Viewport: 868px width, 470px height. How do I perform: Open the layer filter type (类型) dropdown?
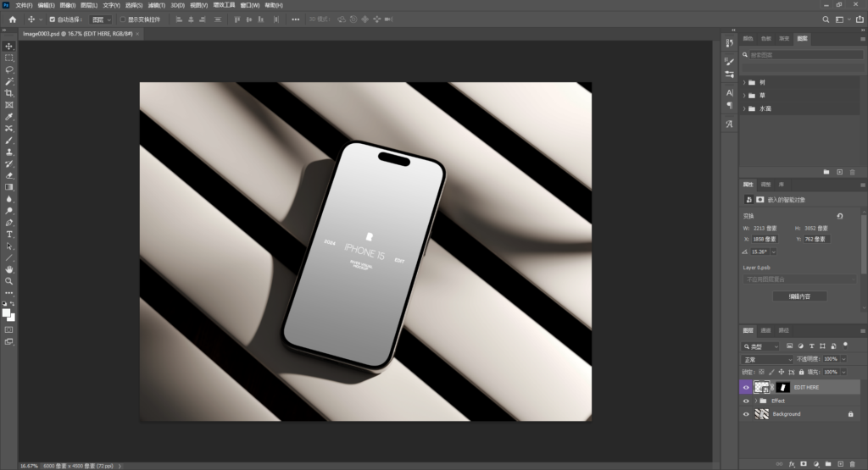click(x=761, y=346)
